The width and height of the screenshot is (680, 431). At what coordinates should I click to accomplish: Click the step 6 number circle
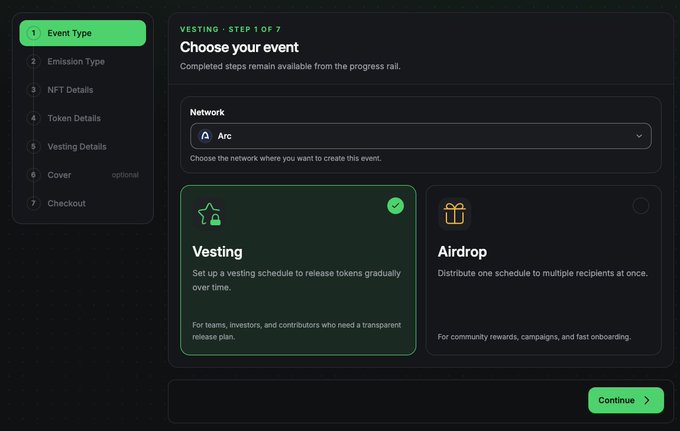tap(33, 175)
